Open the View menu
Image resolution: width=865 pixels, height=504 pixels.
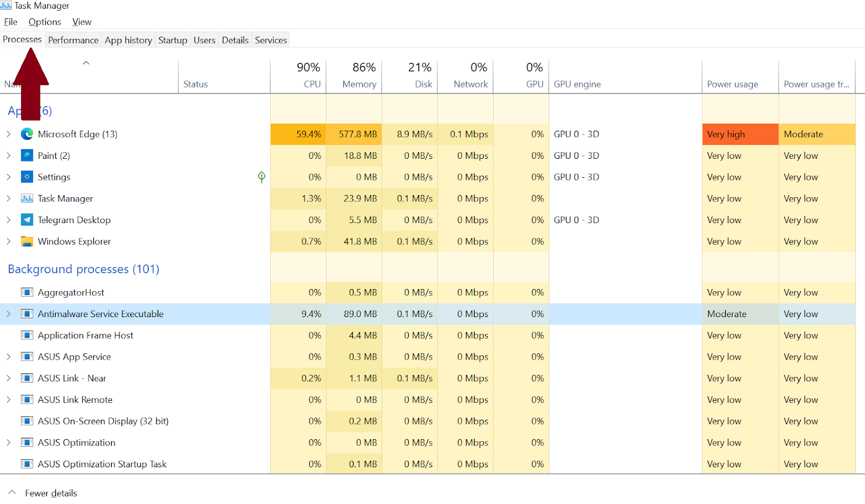tap(82, 22)
